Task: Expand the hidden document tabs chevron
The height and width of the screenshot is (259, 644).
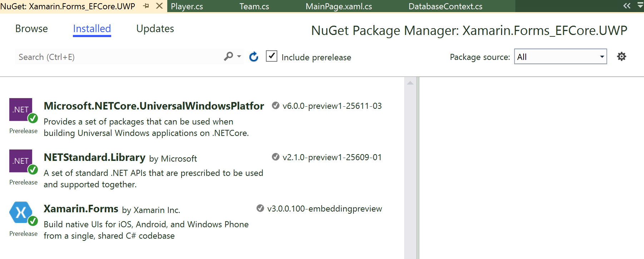Action: tap(626, 6)
